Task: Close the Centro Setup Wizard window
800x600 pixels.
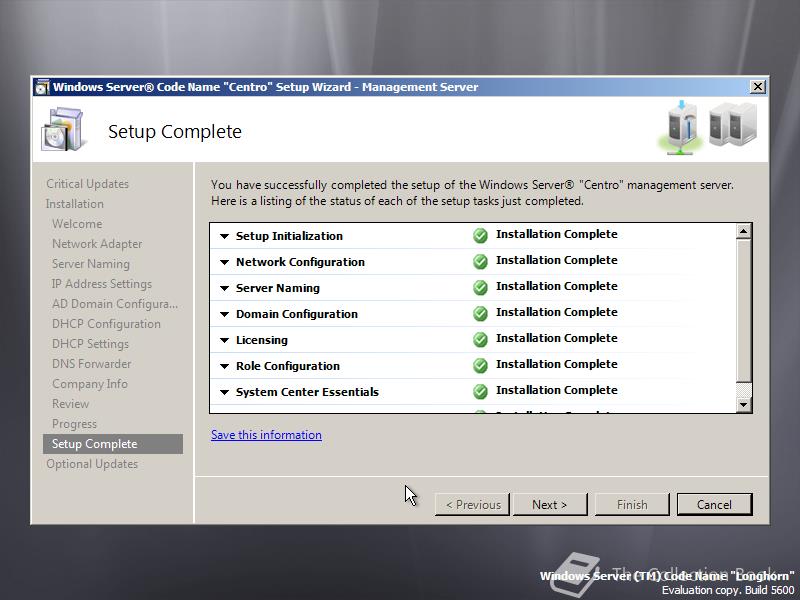Action: tap(758, 87)
